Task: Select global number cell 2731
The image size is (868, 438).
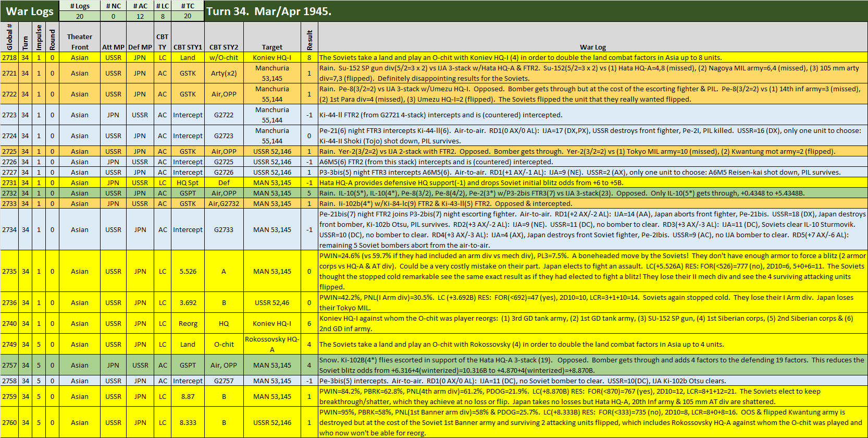Action: [x=9, y=182]
